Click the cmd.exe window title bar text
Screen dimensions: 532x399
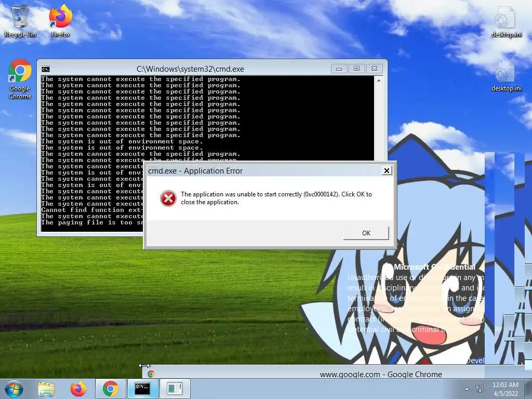click(x=190, y=69)
